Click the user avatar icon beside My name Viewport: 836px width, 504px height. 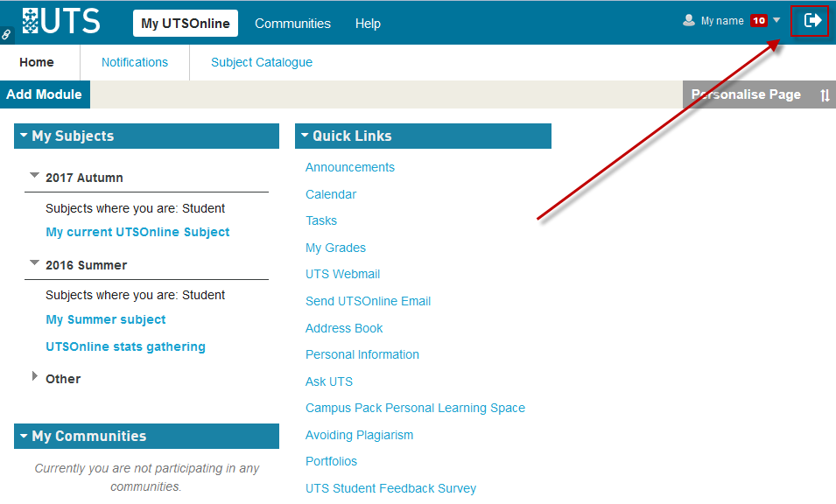(x=689, y=21)
